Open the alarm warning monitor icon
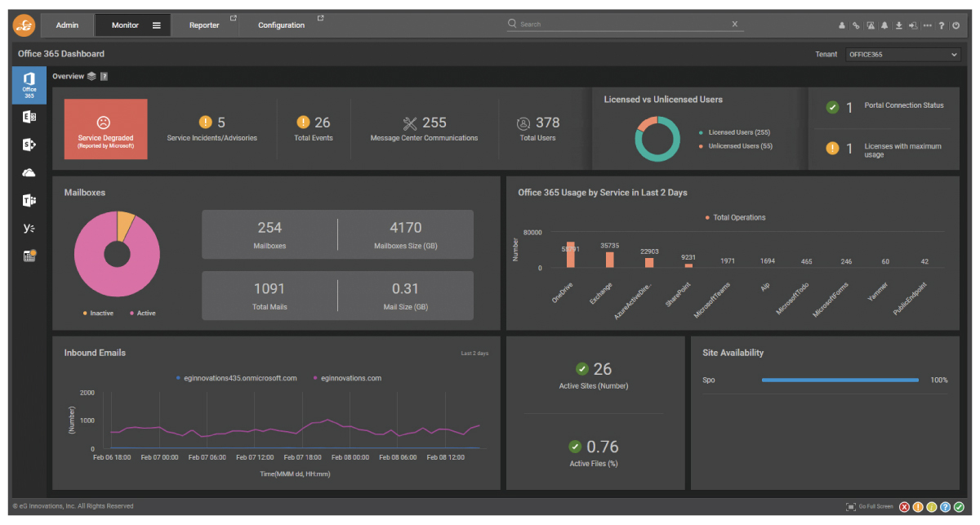Screen dimensions: 980x525 click(x=871, y=25)
